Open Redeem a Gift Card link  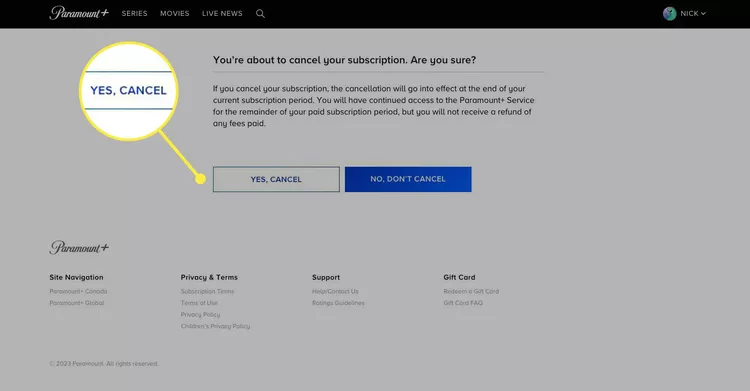coord(471,291)
